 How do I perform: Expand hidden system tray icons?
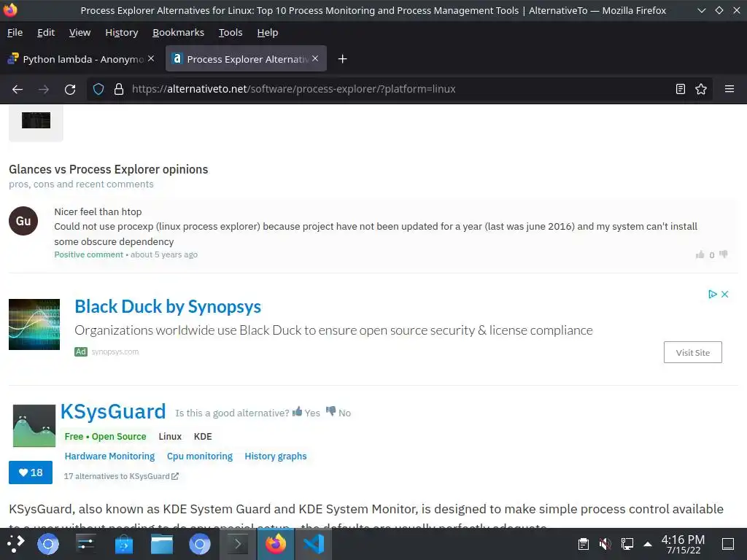pyautogui.click(x=648, y=544)
